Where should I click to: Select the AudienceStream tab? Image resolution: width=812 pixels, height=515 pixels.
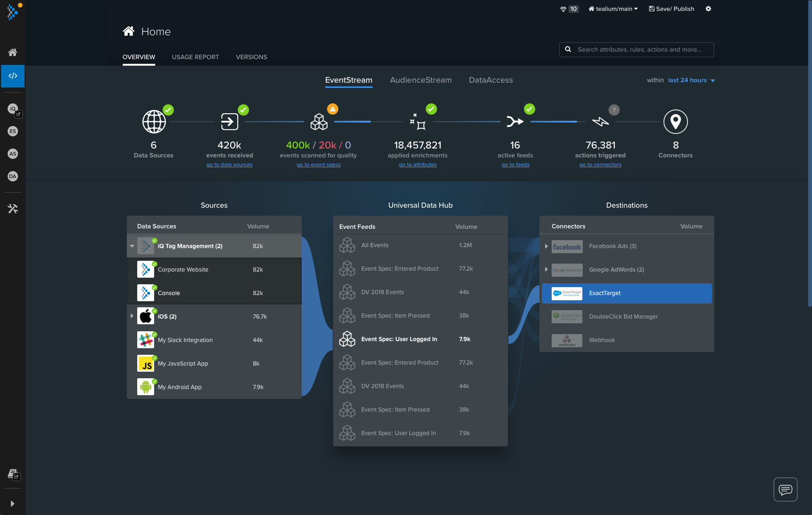[421, 80]
